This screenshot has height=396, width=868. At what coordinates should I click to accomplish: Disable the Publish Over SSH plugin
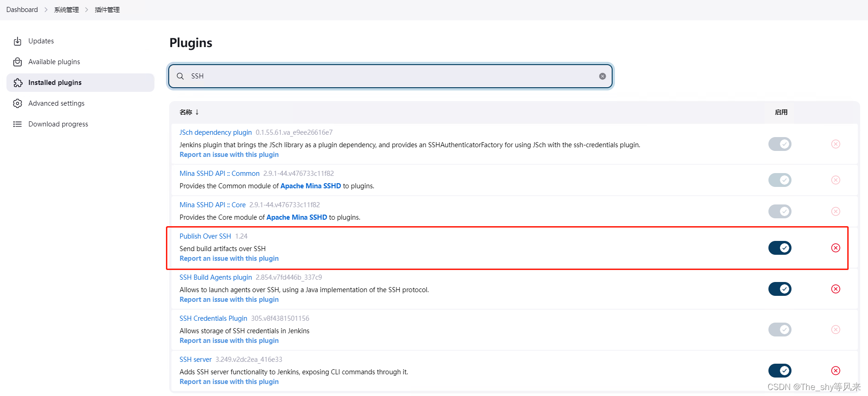[x=780, y=248]
